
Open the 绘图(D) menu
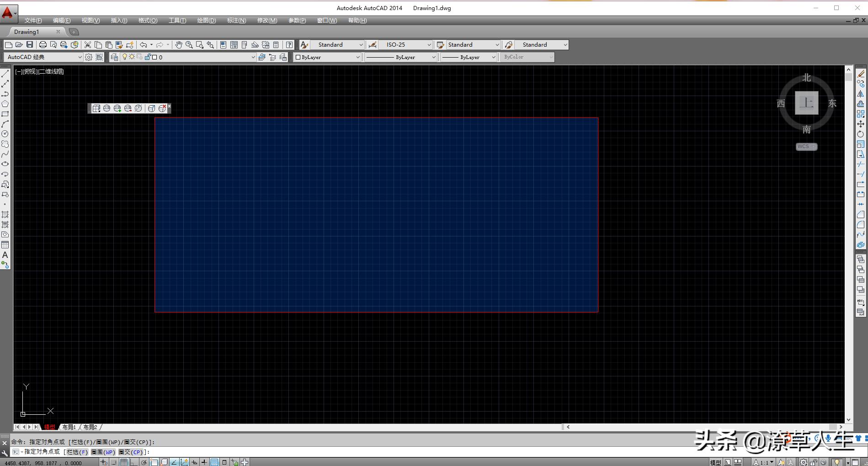[x=206, y=21]
